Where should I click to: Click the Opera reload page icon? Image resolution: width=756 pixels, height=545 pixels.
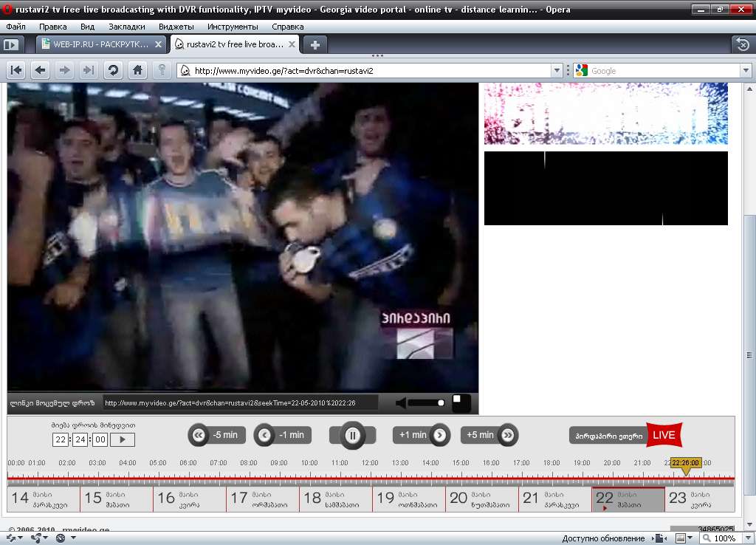[x=113, y=70]
